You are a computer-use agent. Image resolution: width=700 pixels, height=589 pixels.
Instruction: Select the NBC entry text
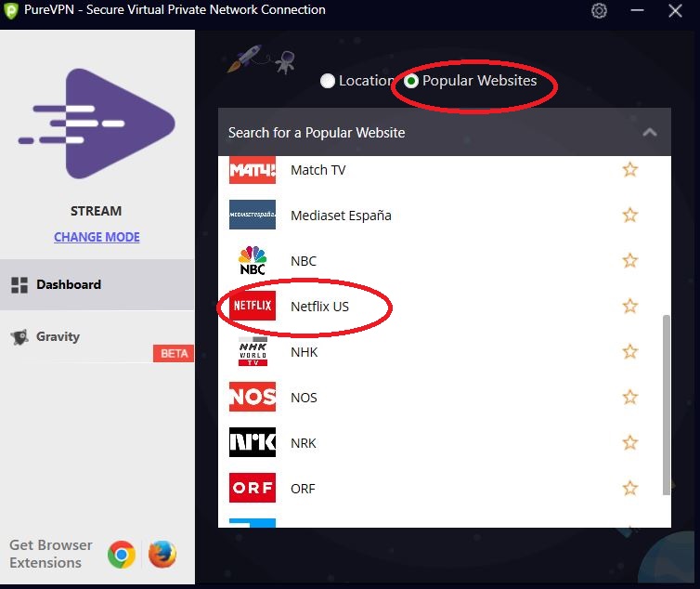304,261
